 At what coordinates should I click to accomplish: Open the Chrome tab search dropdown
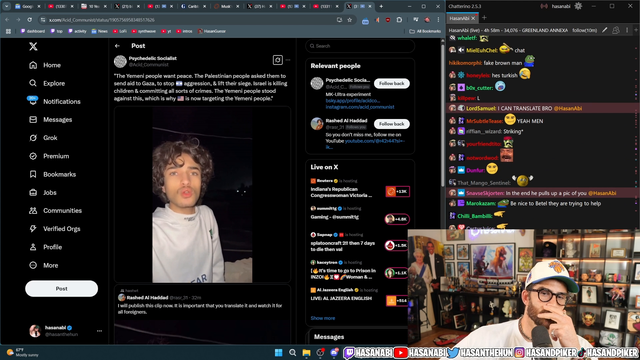[7, 6]
